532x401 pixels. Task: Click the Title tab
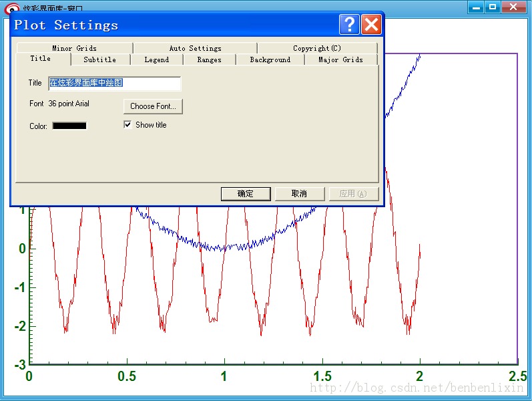click(40, 59)
